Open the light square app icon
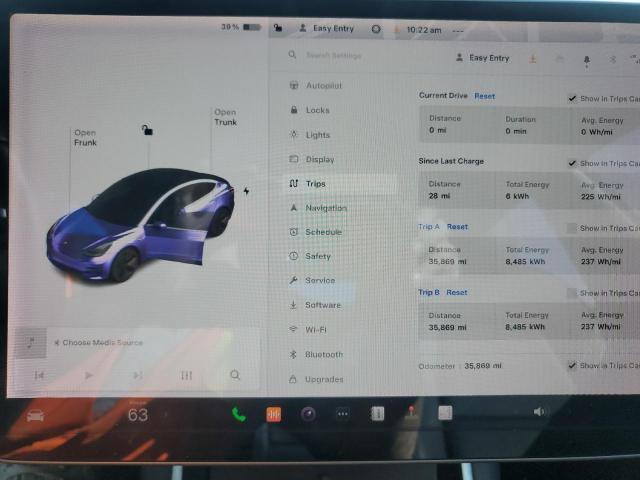640x480 pixels. point(445,413)
